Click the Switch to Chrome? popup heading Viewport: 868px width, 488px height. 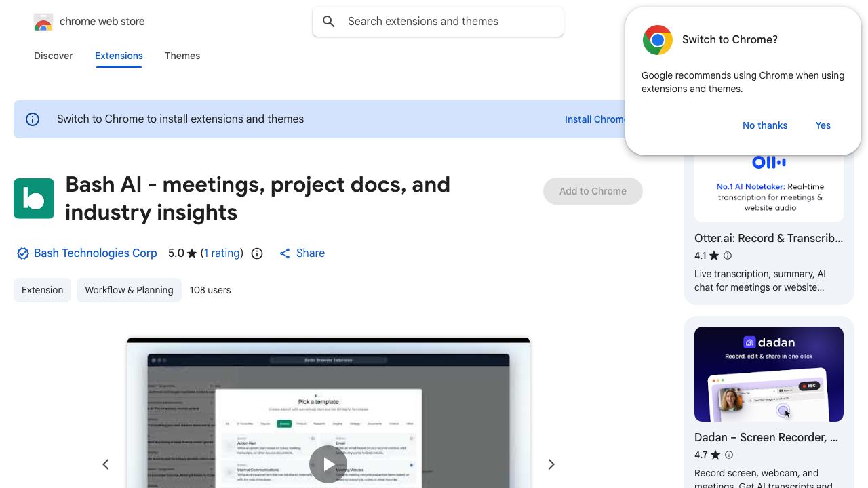pyautogui.click(x=730, y=40)
